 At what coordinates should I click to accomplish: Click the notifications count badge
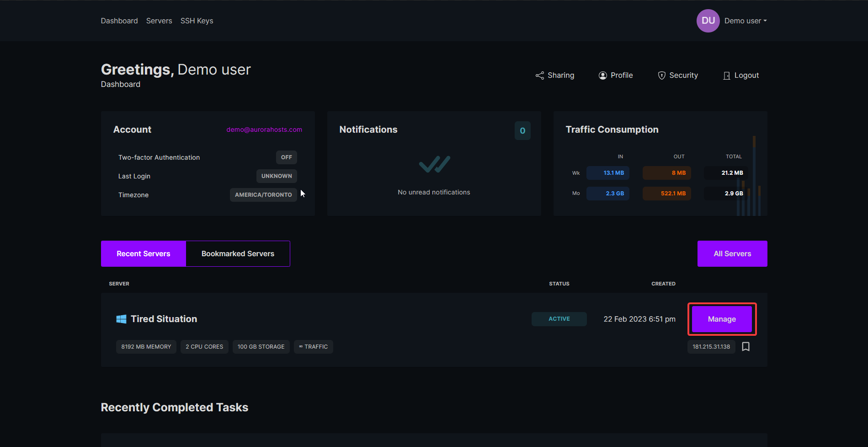522,131
